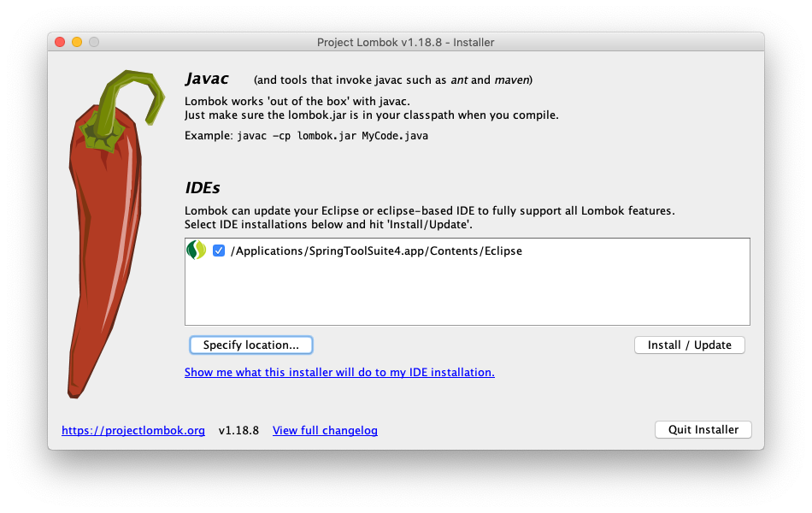812x513 pixels.
Task: Click the Project Lombok v1.18.8 window title
Action: [405, 42]
